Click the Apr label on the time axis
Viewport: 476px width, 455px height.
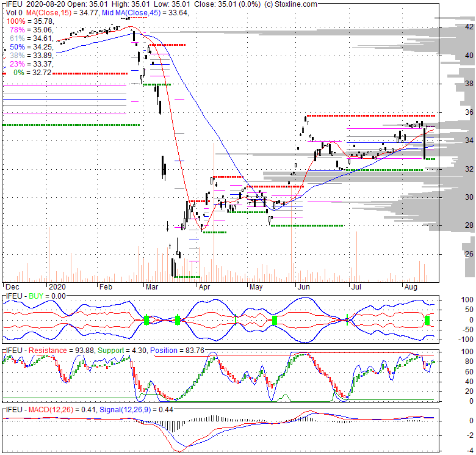tap(204, 287)
